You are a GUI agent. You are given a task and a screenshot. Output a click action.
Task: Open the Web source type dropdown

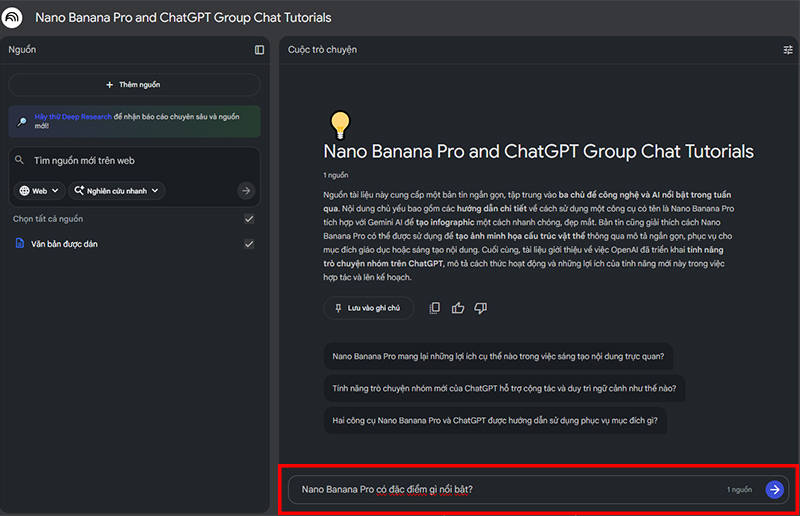tap(39, 190)
